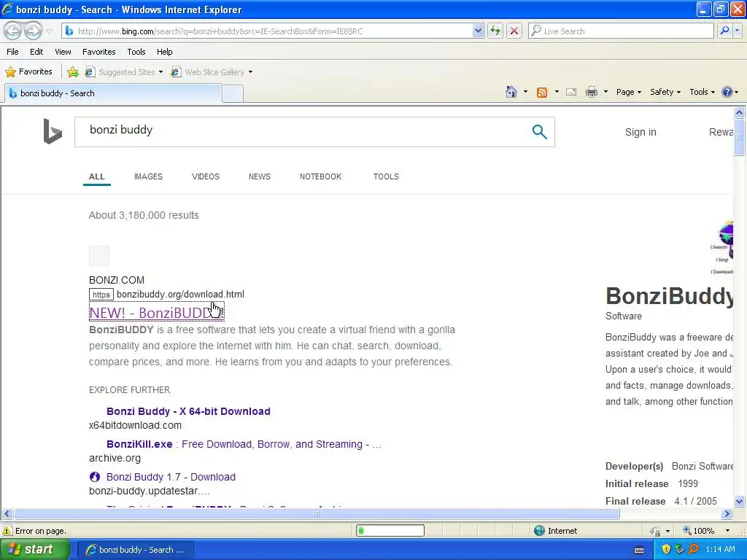Open a new blank browser tab
Image resolution: width=747 pixels, height=560 pixels.
(x=233, y=94)
